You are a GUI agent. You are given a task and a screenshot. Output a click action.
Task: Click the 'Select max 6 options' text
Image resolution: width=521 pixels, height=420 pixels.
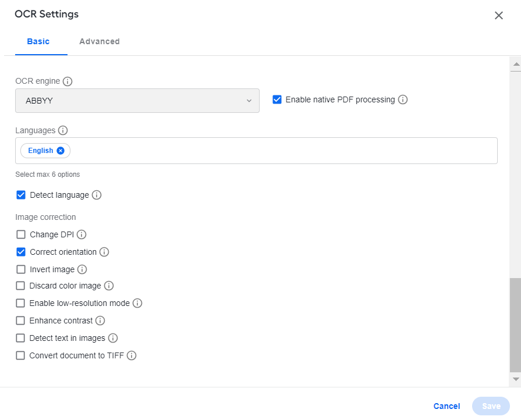[x=48, y=175]
